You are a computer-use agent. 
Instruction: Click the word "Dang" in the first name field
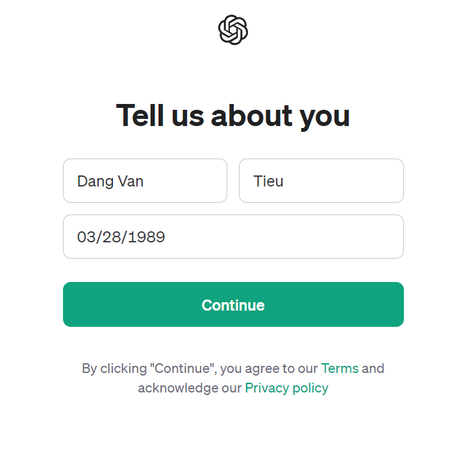click(x=95, y=182)
